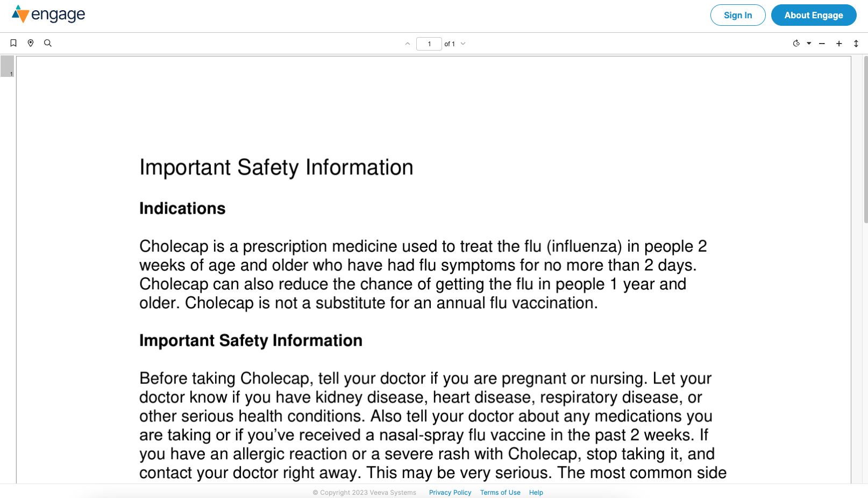The image size is (868, 498).
Task: Open the bookmarks panel icon
Action: [13, 43]
